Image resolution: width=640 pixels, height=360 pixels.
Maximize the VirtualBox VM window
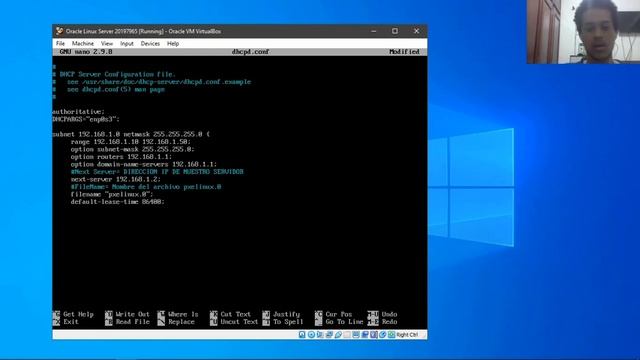(395, 31)
